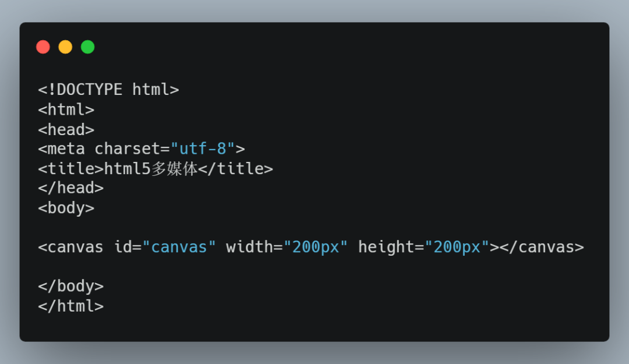
Task: Click the closing </title> tag
Action: tap(235, 169)
